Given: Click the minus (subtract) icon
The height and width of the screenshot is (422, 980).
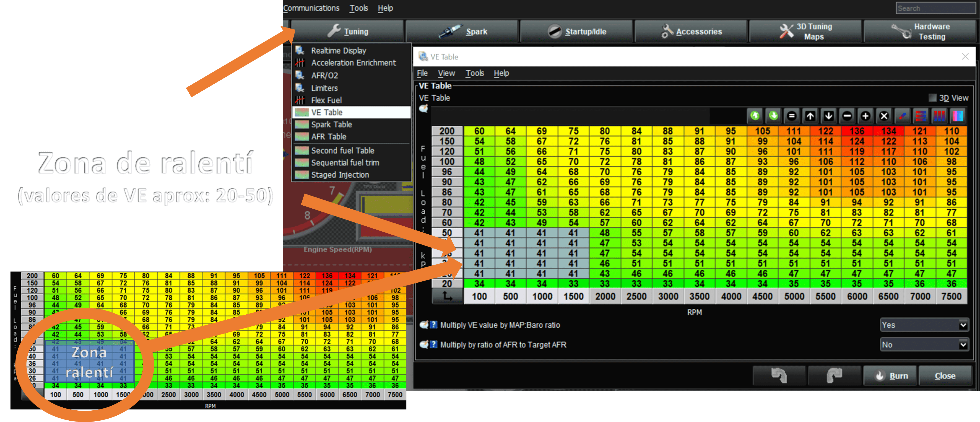Looking at the screenshot, I should (x=847, y=116).
